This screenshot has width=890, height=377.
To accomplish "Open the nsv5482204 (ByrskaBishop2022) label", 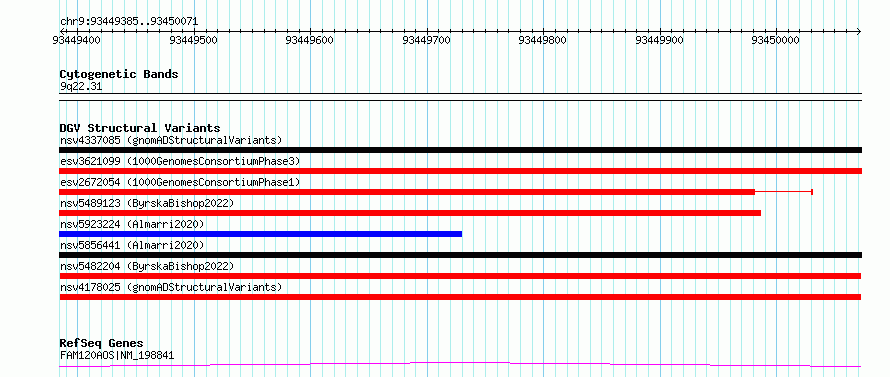I will click(146, 266).
